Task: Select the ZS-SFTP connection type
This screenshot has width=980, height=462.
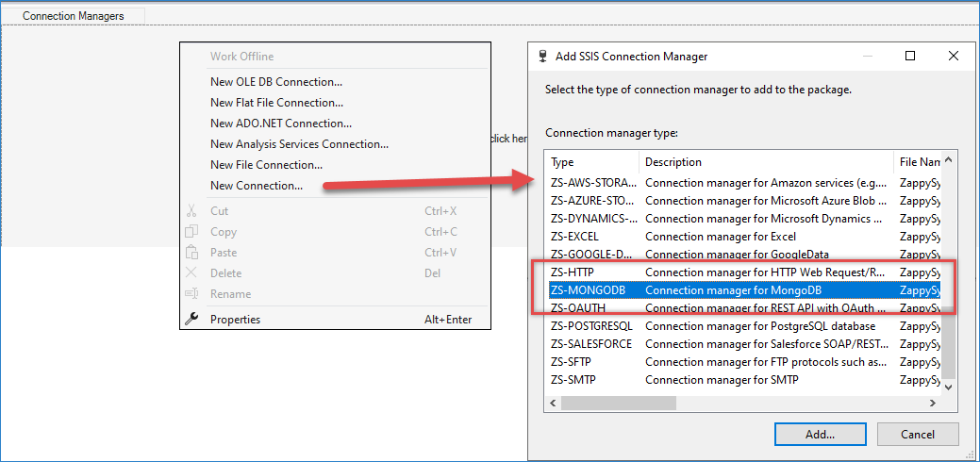Action: point(743,362)
